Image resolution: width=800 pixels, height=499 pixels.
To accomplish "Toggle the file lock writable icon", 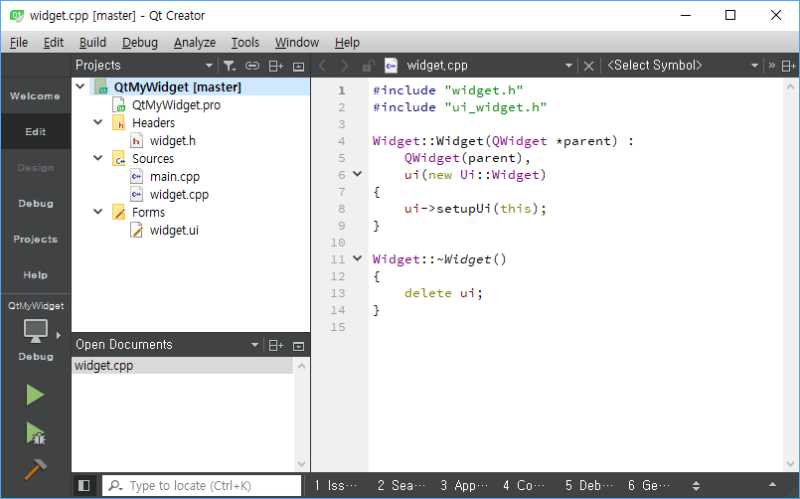I will [368, 66].
